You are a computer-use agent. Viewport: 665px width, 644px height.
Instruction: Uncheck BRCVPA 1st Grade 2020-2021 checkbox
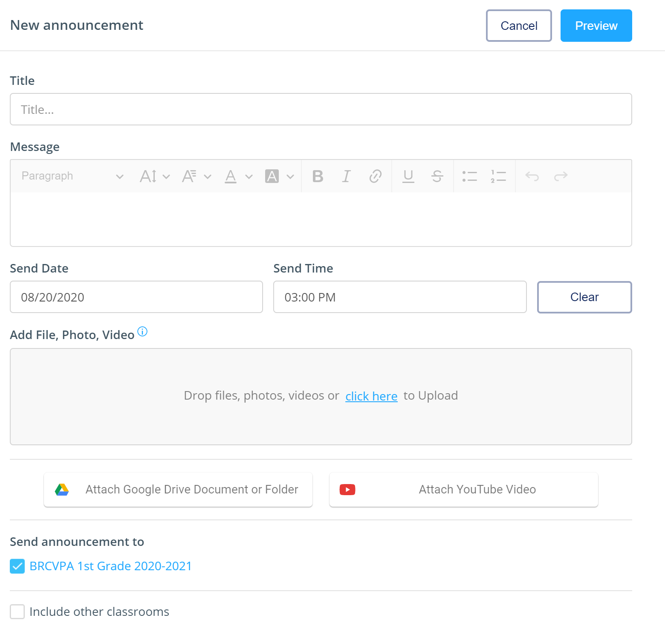[17, 566]
